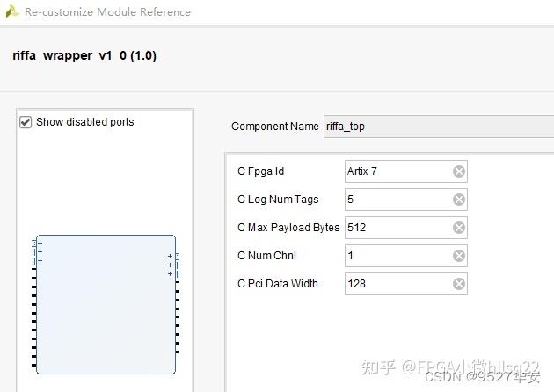Expand the top-right interface port on the block

point(170,257)
